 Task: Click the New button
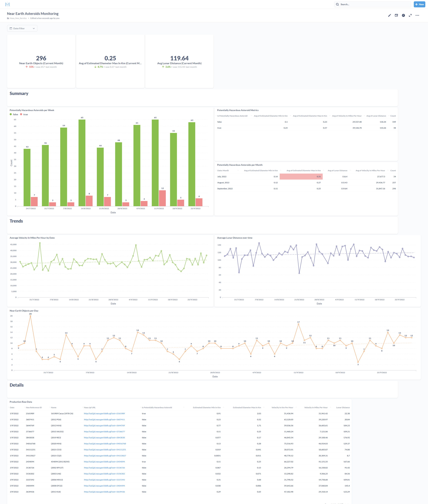pyautogui.click(x=419, y=4)
